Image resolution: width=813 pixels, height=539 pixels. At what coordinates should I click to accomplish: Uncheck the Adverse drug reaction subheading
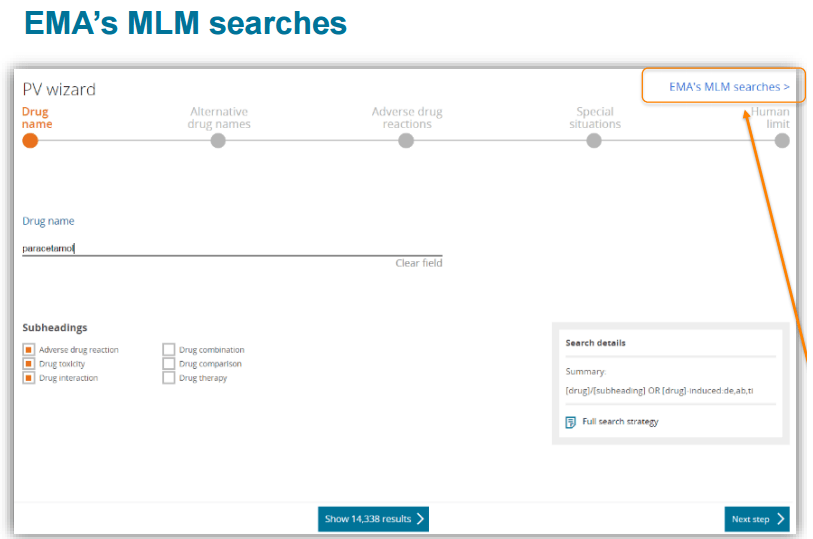coord(29,350)
